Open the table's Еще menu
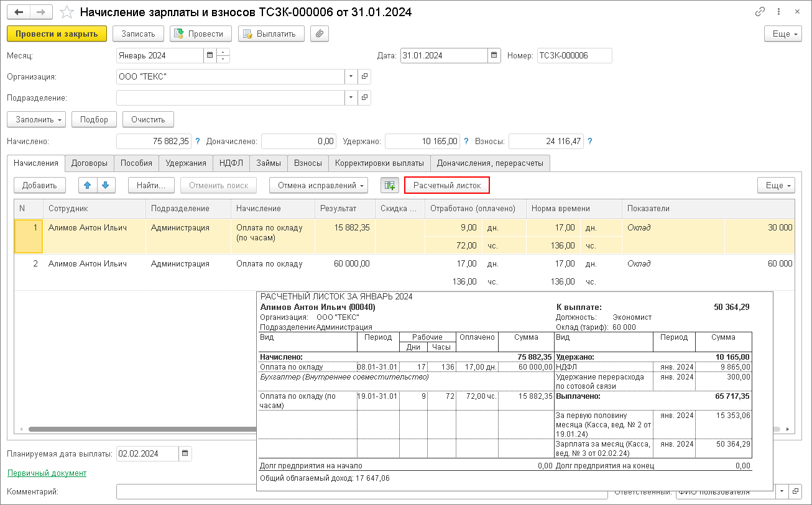Image resolution: width=812 pixels, height=505 pixels. pyautogui.click(x=776, y=185)
